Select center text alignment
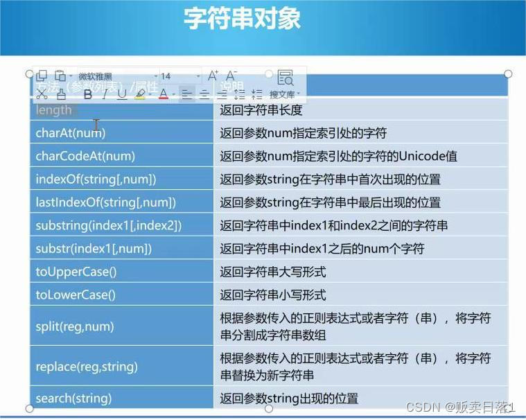The width and height of the screenshot is (526, 420). [x=204, y=94]
